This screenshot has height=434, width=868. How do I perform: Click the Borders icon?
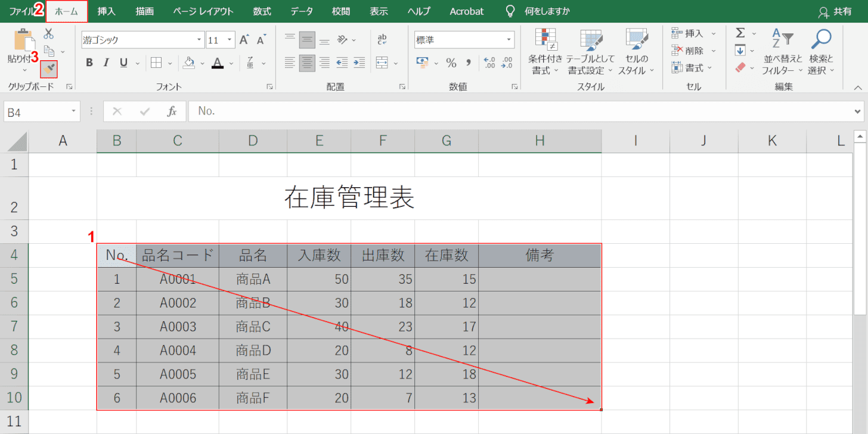tap(156, 63)
